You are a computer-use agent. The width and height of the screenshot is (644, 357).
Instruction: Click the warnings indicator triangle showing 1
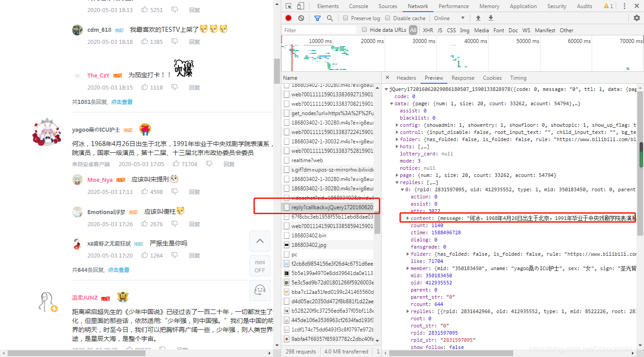coord(608,6)
